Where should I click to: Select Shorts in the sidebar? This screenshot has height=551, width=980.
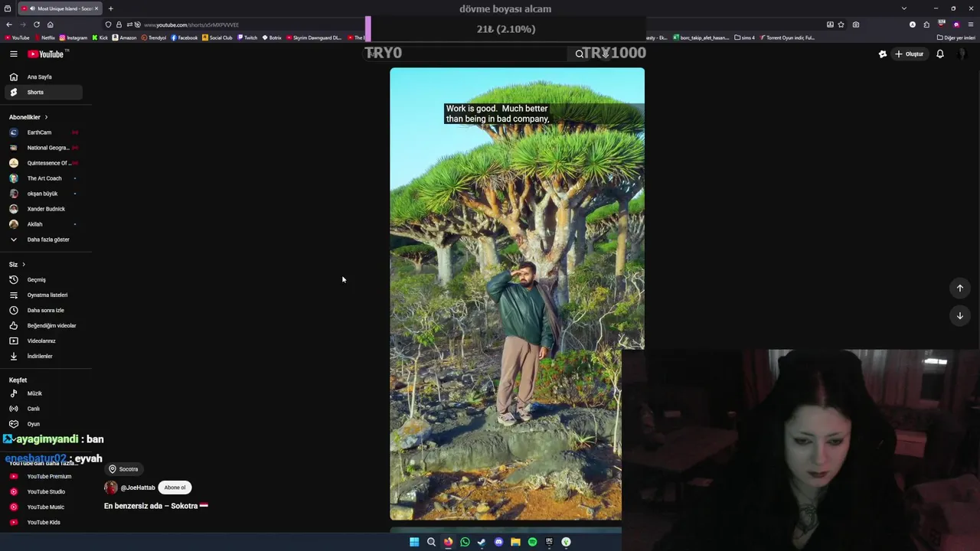pos(43,92)
